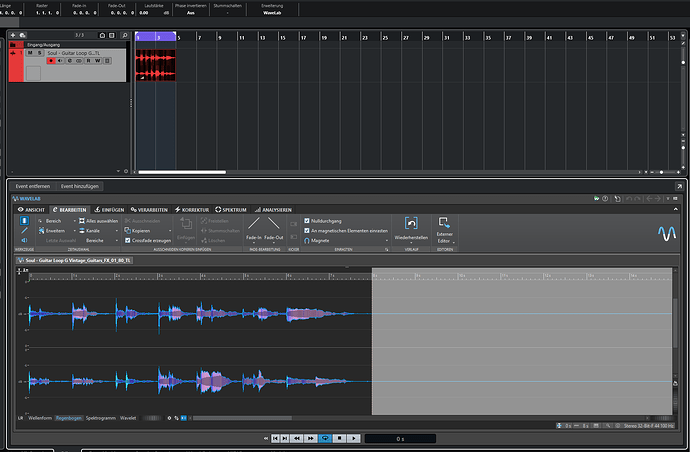Click the Event hinzufügen button

pos(80,186)
